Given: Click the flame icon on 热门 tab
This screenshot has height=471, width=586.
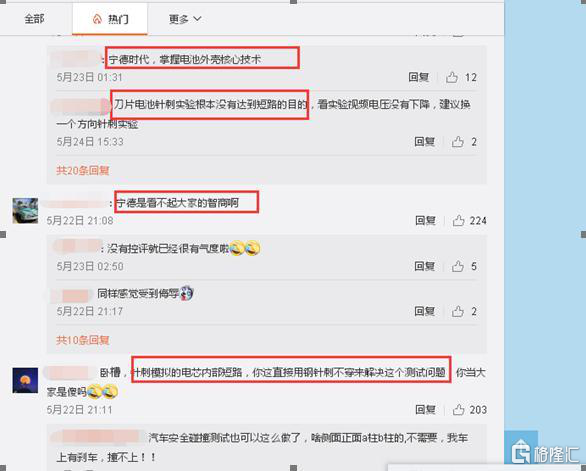Looking at the screenshot, I should pyautogui.click(x=97, y=19).
